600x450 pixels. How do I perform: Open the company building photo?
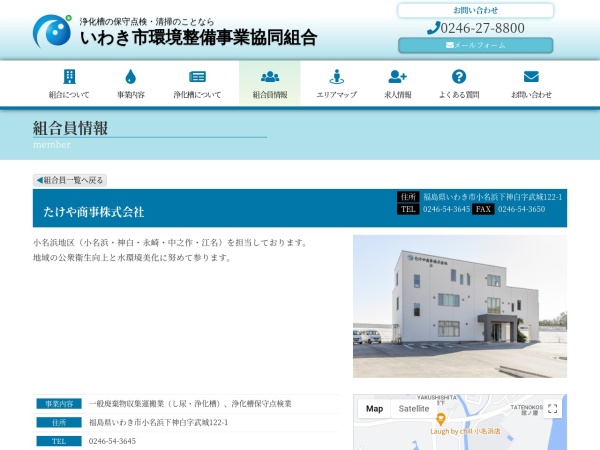pyautogui.click(x=460, y=307)
